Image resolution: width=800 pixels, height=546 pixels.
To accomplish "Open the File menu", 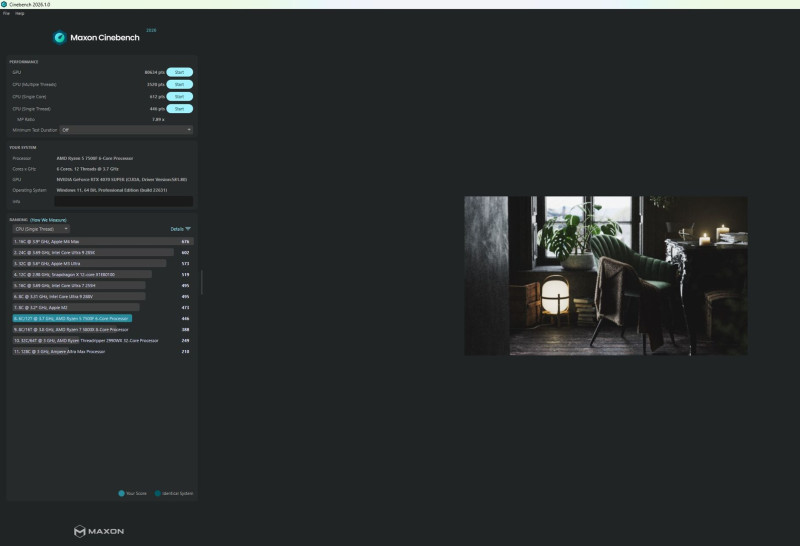I will click(x=6, y=13).
